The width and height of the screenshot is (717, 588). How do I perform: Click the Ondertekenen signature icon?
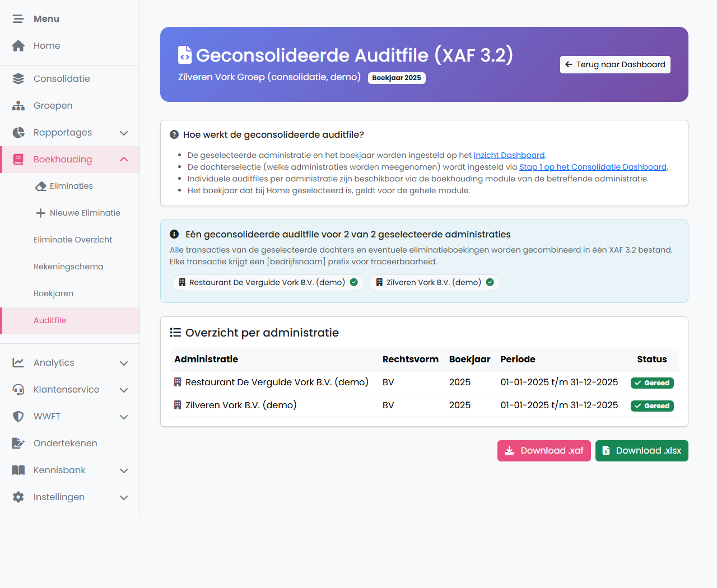pyautogui.click(x=18, y=444)
